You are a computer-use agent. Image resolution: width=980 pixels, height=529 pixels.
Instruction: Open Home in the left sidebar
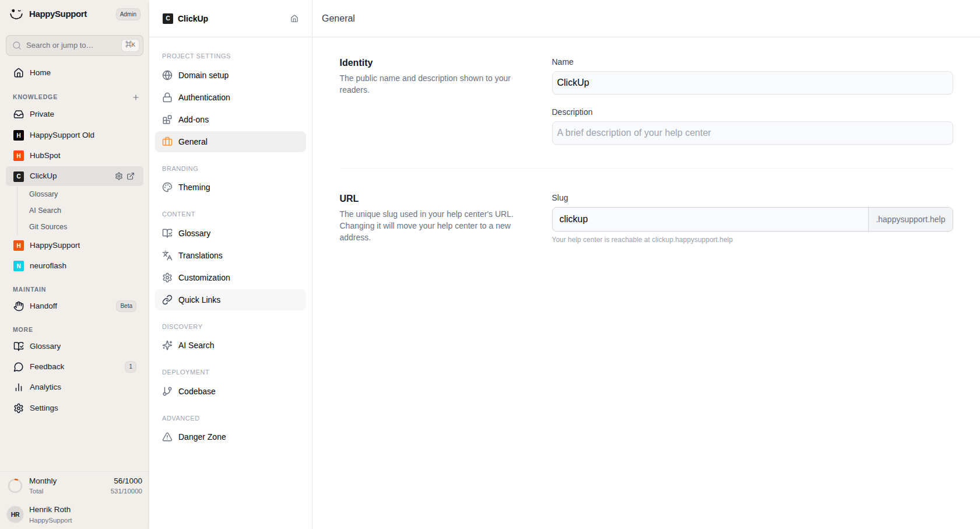pyautogui.click(x=75, y=73)
